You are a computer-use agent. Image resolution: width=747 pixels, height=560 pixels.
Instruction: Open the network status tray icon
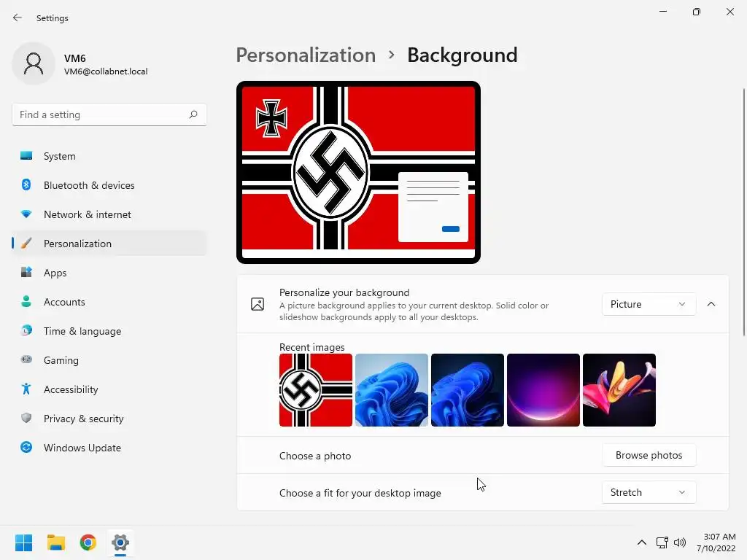pos(662,542)
